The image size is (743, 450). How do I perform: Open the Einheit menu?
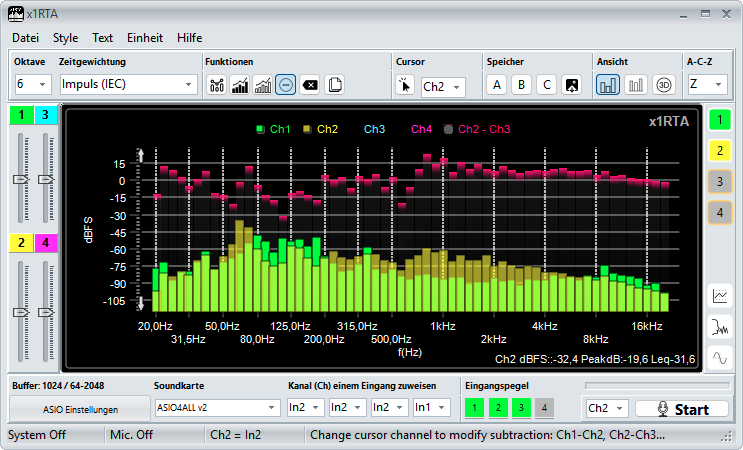tap(145, 38)
